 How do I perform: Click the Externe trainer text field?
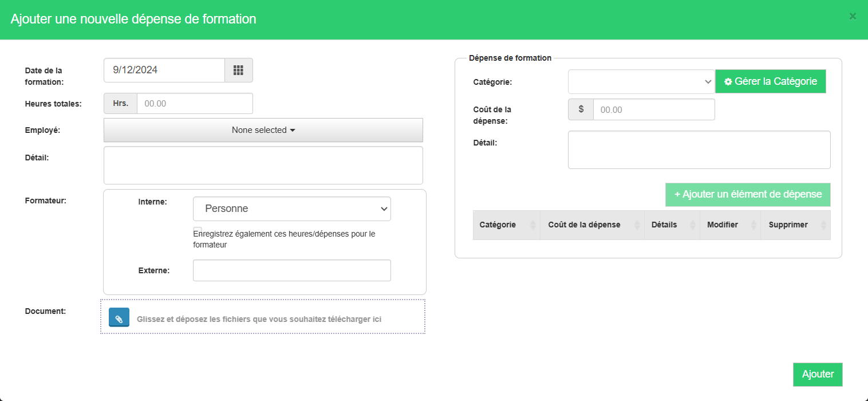tap(291, 270)
